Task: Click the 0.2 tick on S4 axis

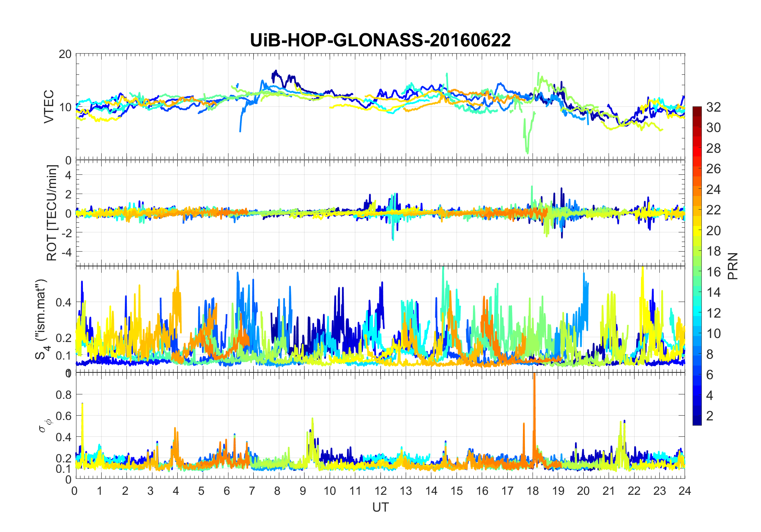Action: click(x=64, y=338)
